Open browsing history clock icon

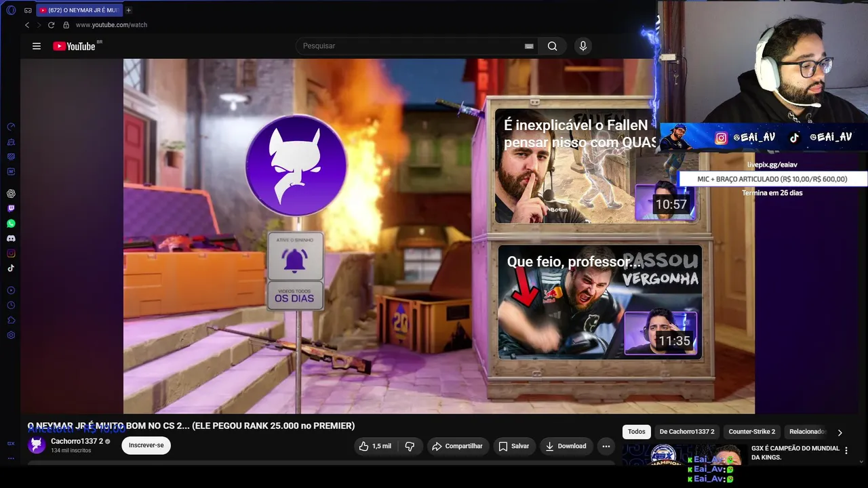pos(11,305)
